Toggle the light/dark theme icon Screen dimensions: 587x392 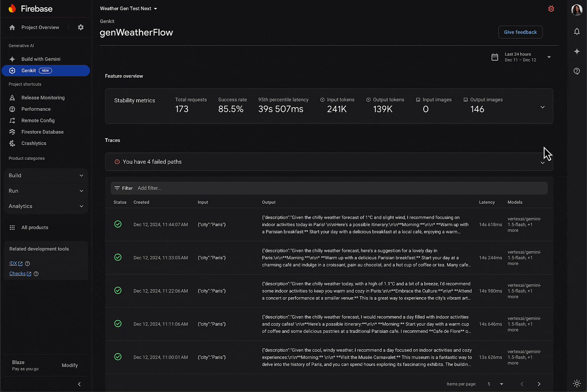click(576, 383)
